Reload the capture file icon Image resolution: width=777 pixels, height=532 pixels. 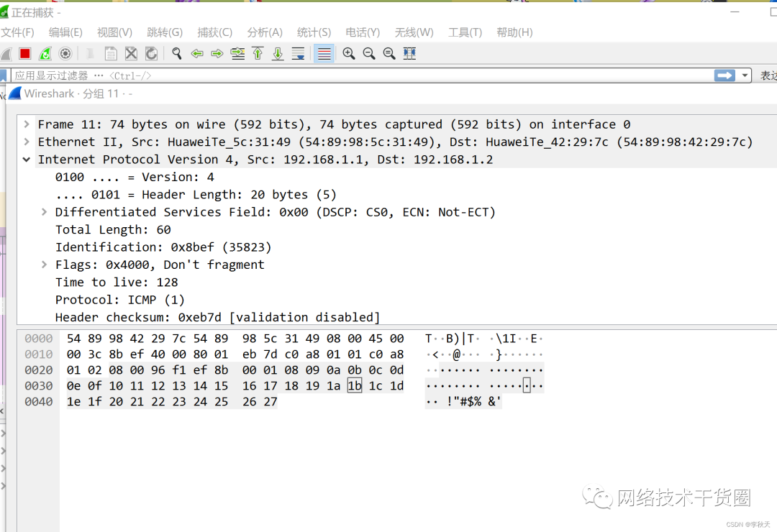tap(151, 53)
